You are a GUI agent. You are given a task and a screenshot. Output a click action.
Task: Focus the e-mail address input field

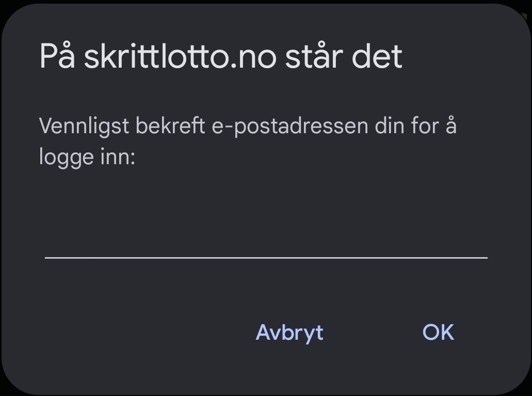click(x=266, y=245)
